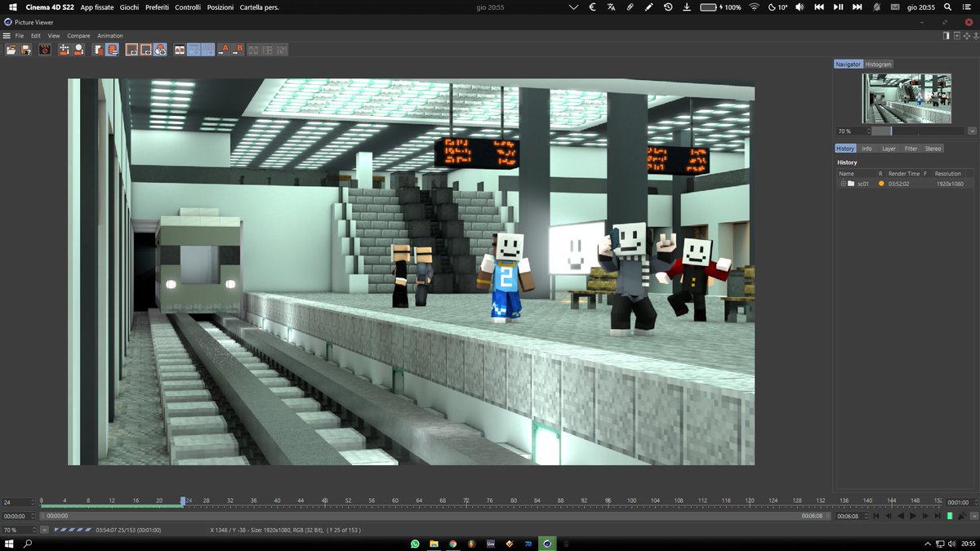Toggle the single-pass display toolbar icon
Screen dimensions: 980x551
pos(145,49)
